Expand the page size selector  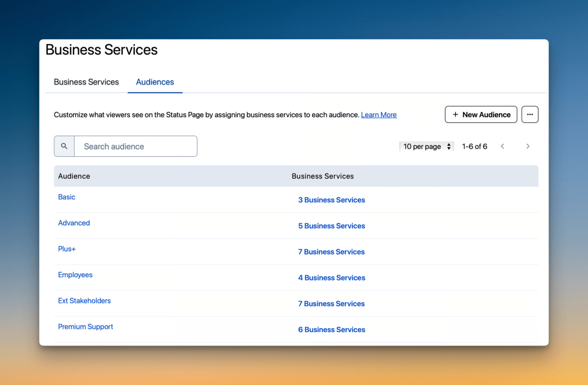[x=425, y=146]
